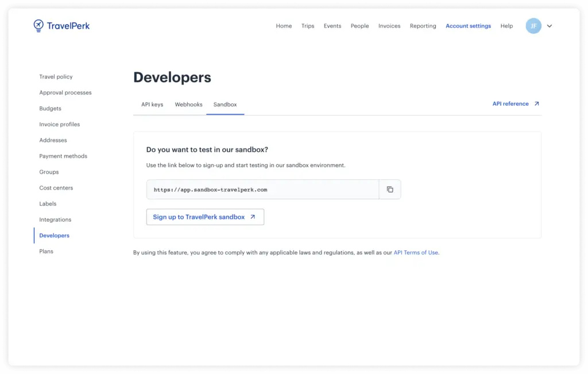
Task: Open Addresses in sidebar
Action: tap(53, 140)
